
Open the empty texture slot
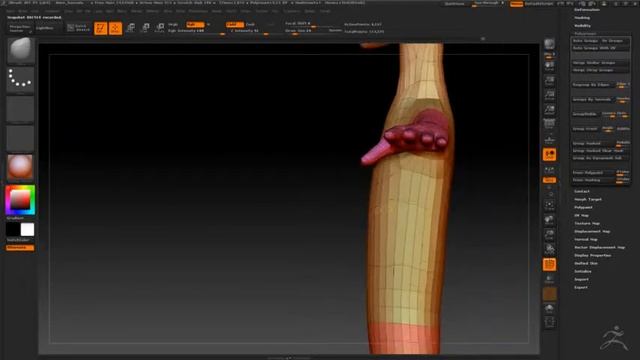pos(20,138)
